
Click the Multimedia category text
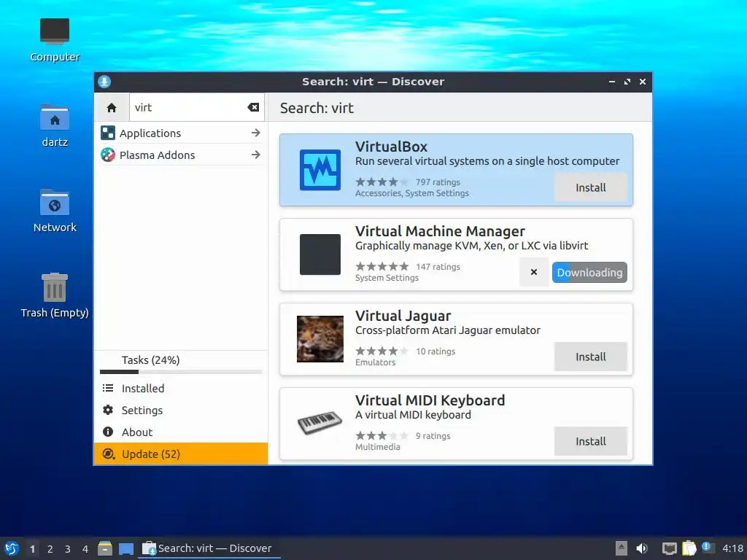377,447
